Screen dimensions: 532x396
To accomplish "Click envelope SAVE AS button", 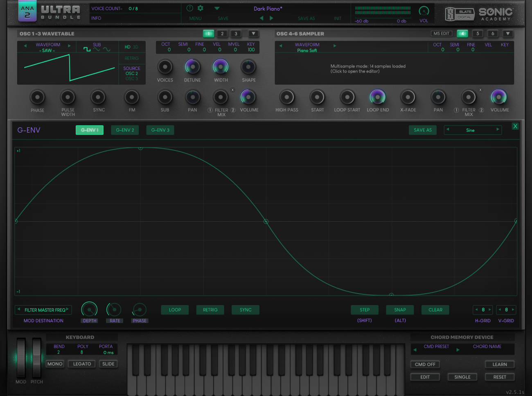I will (423, 130).
